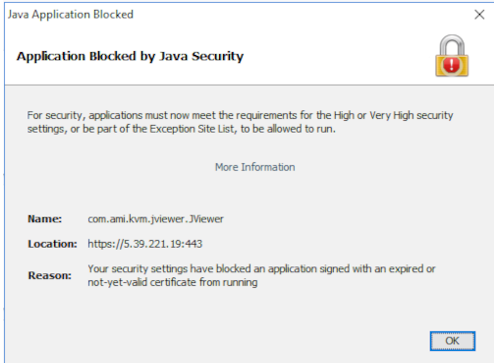The image size is (500, 363).
Task: Click the expired certificate reason message
Action: pos(261,275)
